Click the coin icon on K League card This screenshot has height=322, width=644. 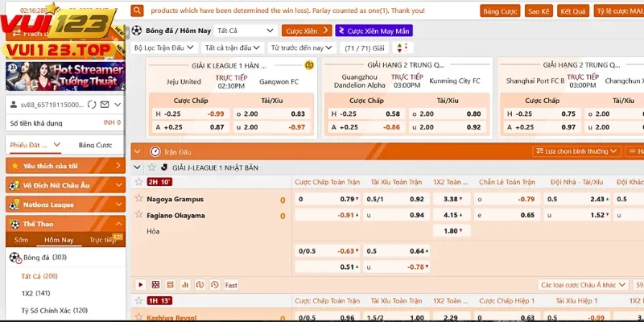[309, 65]
